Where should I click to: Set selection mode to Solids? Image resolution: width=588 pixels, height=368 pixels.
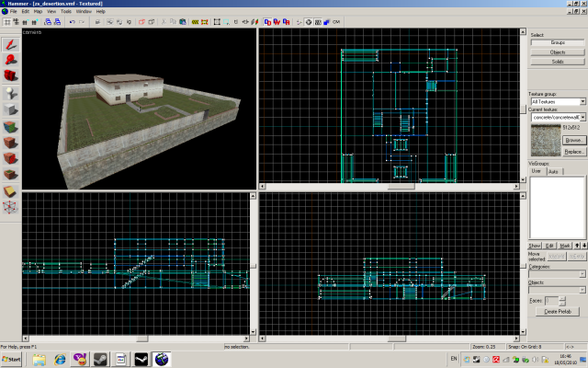click(x=558, y=61)
